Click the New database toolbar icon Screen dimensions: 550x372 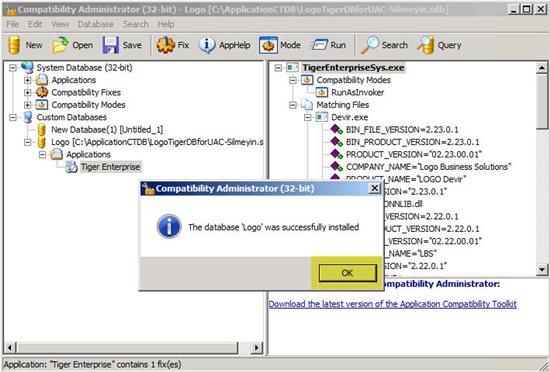(x=14, y=45)
